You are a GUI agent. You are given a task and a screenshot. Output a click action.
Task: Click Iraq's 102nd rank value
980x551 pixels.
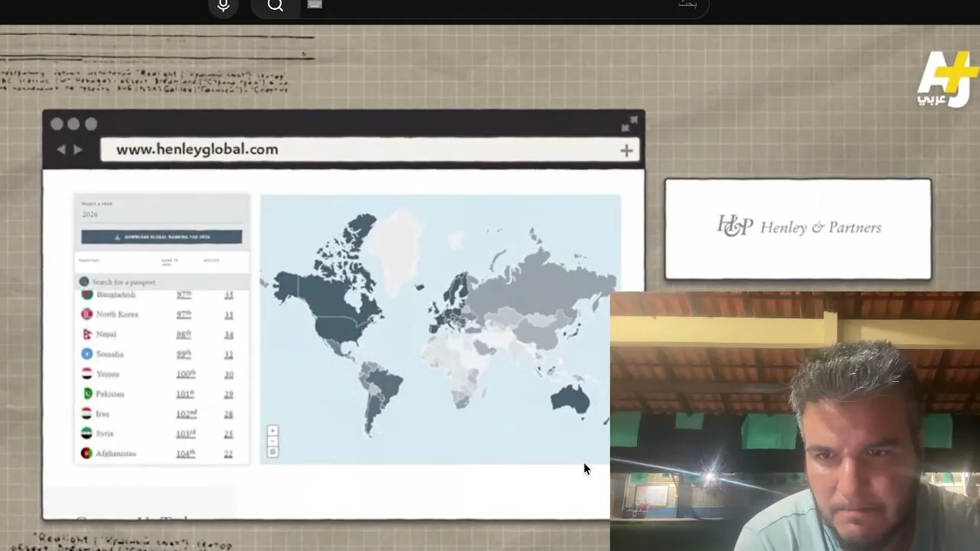[186, 414]
